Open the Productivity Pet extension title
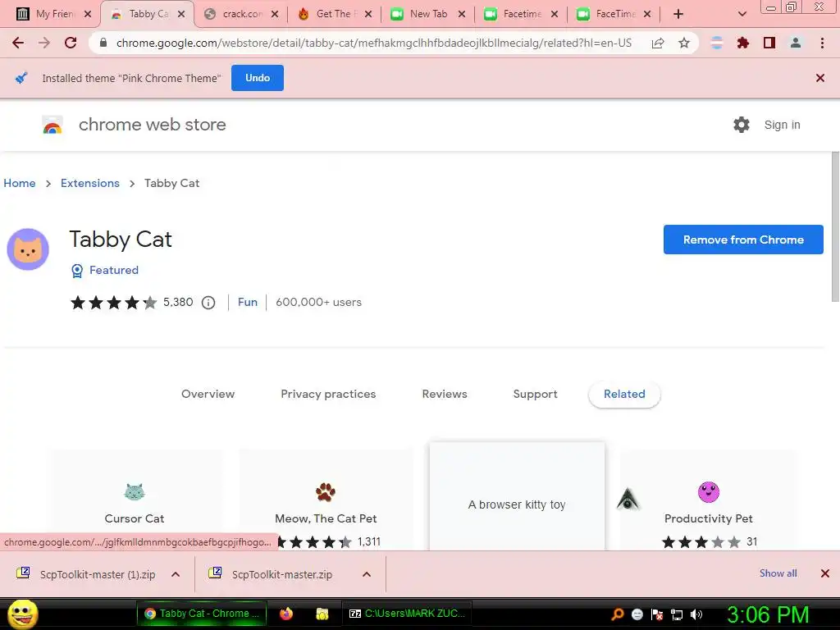Screen dimensions: 840x630 [709, 518]
